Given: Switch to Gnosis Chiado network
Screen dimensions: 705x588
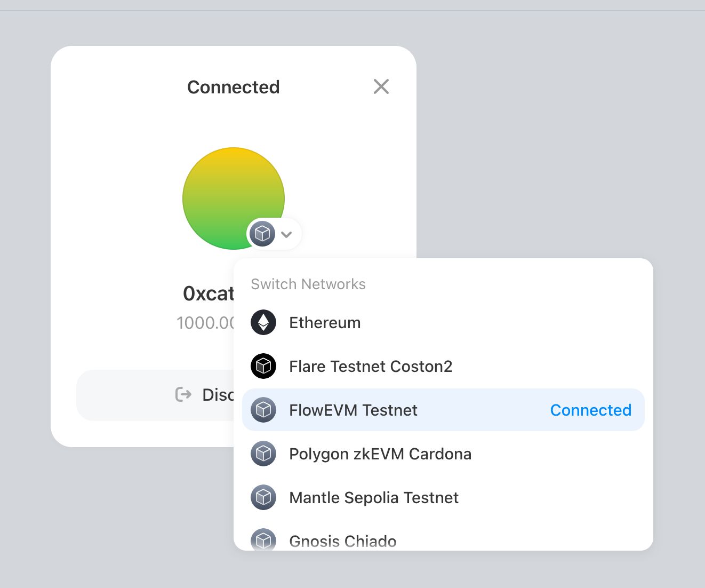Looking at the screenshot, I should pos(443,535).
